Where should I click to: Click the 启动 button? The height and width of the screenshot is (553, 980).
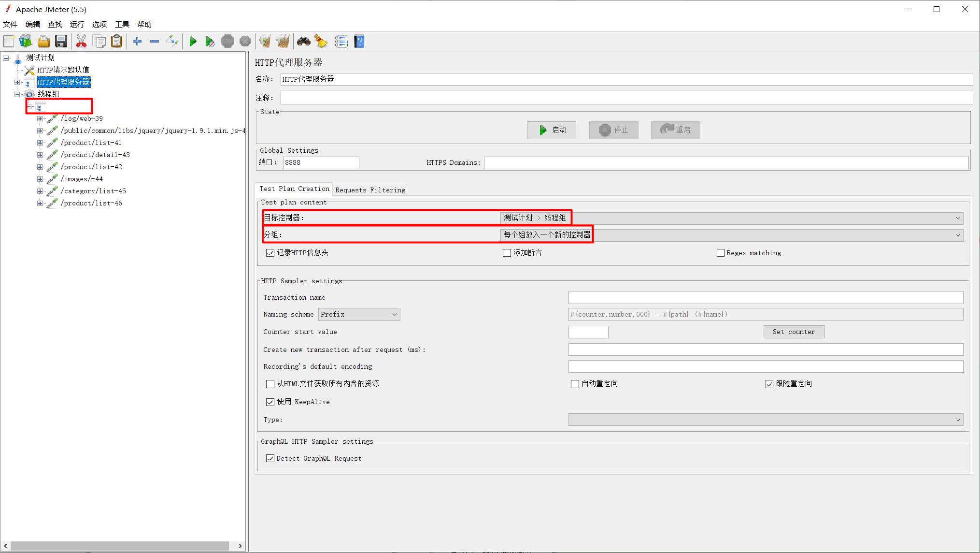[x=552, y=130]
